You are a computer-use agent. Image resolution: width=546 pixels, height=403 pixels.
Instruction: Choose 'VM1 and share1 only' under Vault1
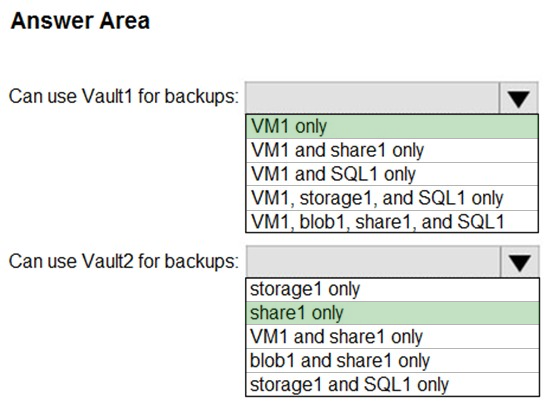pyautogui.click(x=392, y=150)
